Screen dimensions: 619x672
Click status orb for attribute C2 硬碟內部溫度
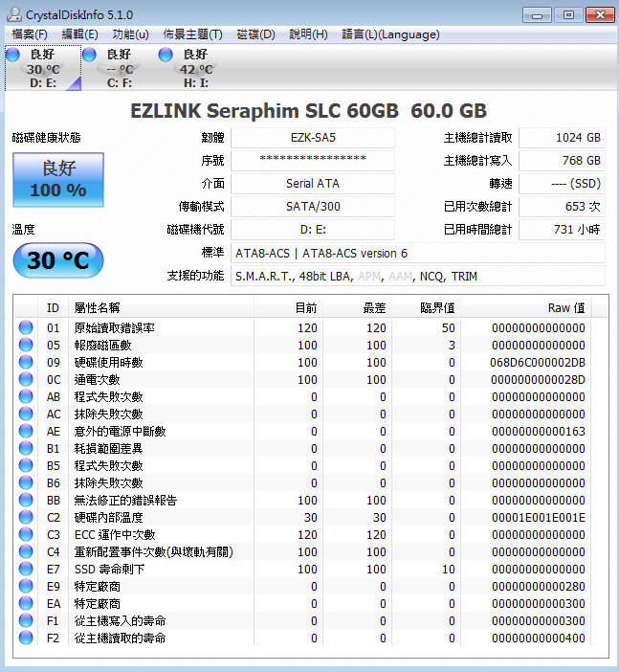coord(26,517)
